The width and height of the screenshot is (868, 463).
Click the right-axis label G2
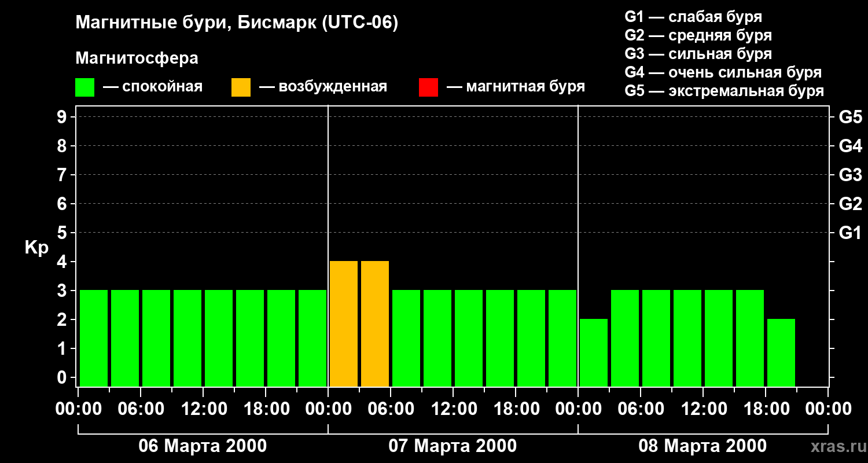click(850, 204)
